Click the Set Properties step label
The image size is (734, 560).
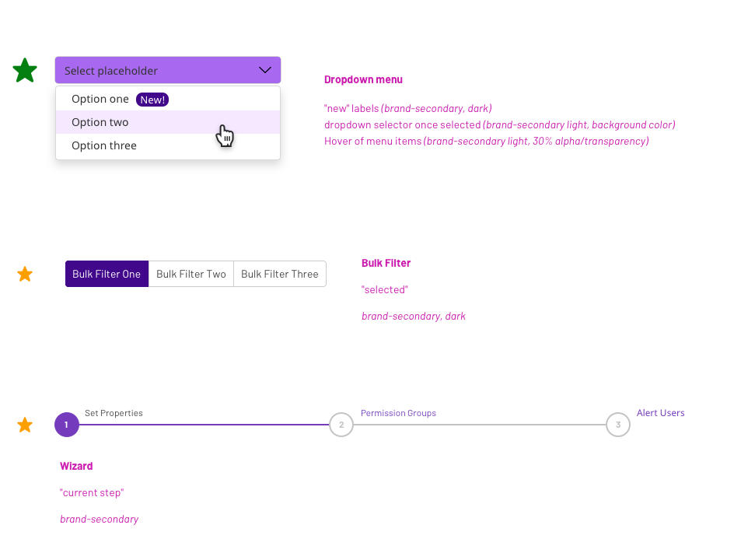point(114,413)
